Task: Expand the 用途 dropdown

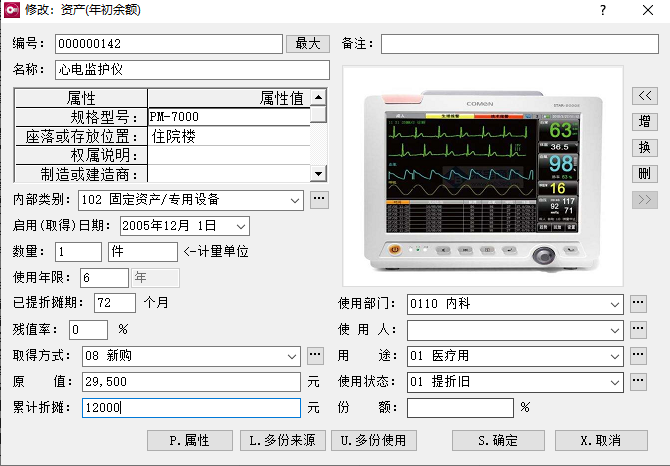Action: click(614, 355)
